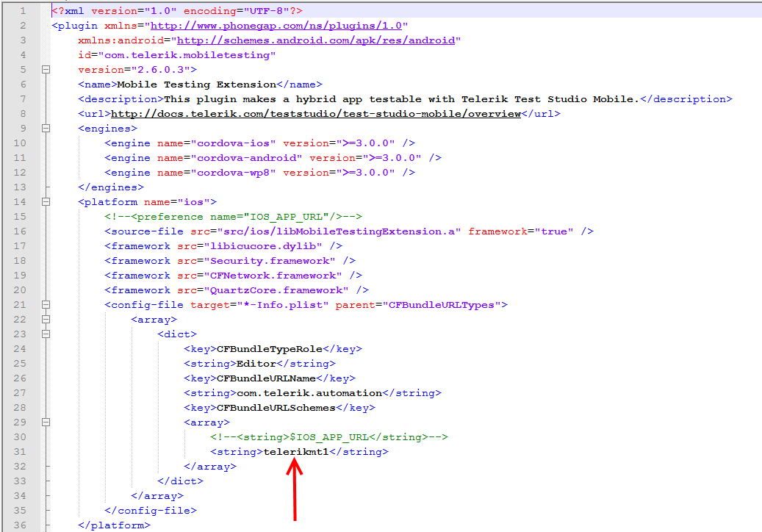Click 'com.telerik.automation' string value
Screen dimensions: 762x532
pos(309,392)
